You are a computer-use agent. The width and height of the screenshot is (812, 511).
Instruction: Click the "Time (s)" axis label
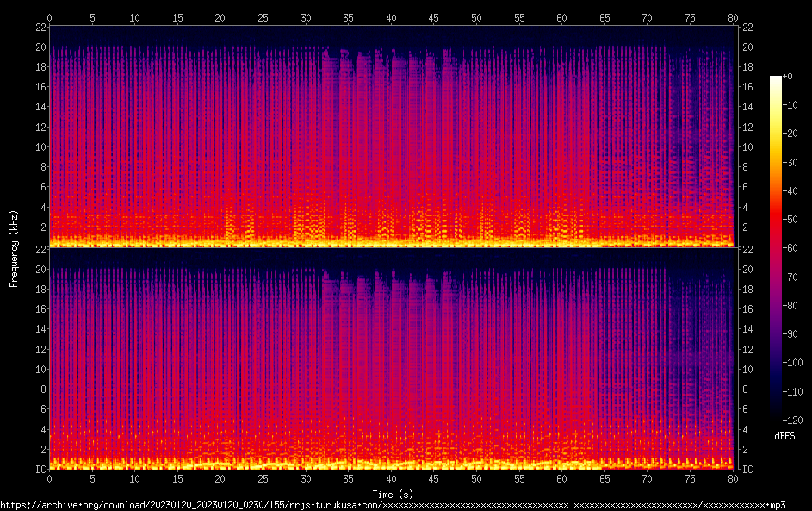(x=392, y=494)
